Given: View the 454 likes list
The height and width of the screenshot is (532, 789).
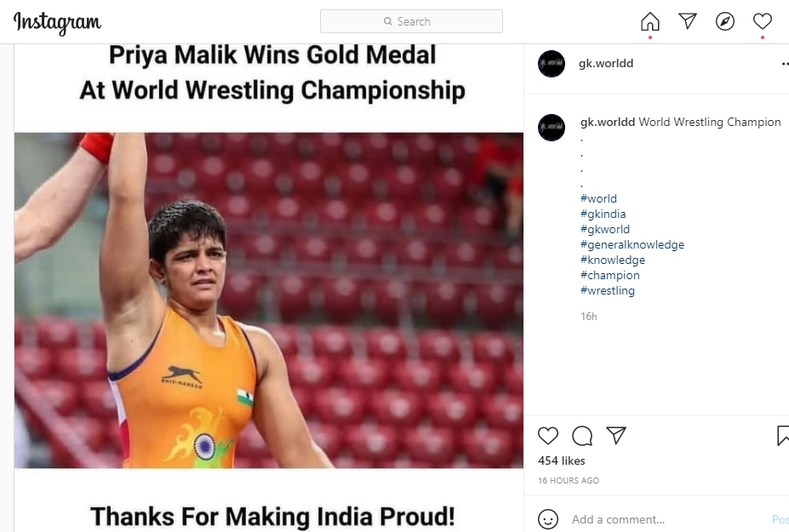Looking at the screenshot, I should 562,461.
